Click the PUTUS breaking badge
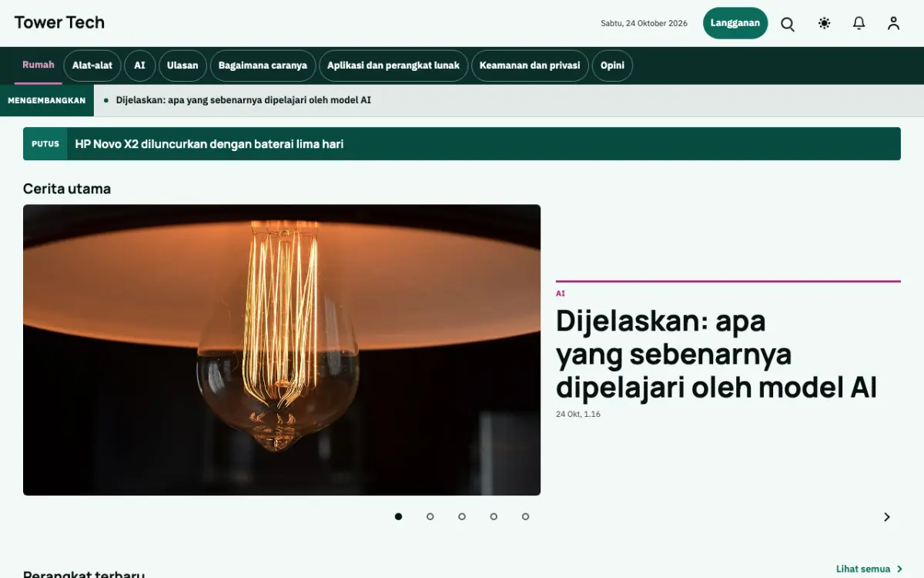The image size is (924, 578). click(45, 144)
